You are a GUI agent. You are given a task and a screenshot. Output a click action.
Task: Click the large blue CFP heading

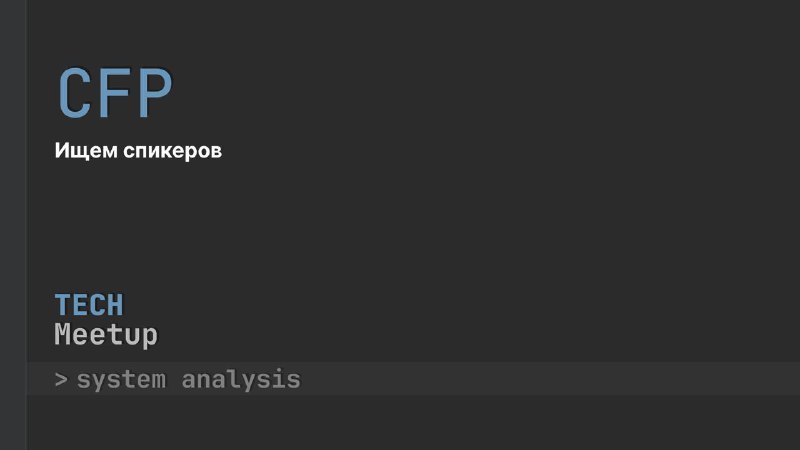coord(116,93)
